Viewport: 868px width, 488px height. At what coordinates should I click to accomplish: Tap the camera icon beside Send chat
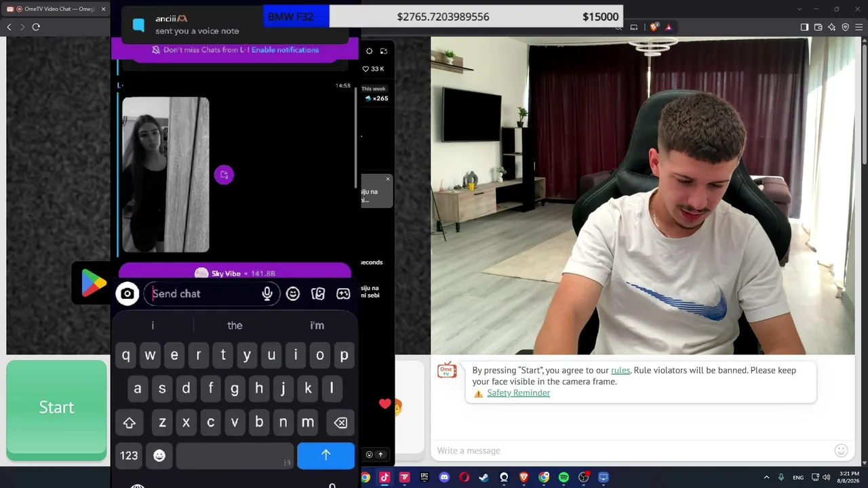coord(127,293)
